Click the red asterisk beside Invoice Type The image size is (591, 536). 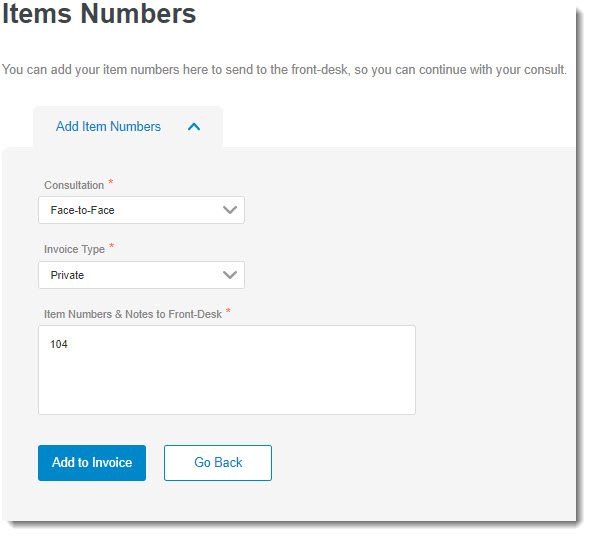pyautogui.click(x=112, y=246)
